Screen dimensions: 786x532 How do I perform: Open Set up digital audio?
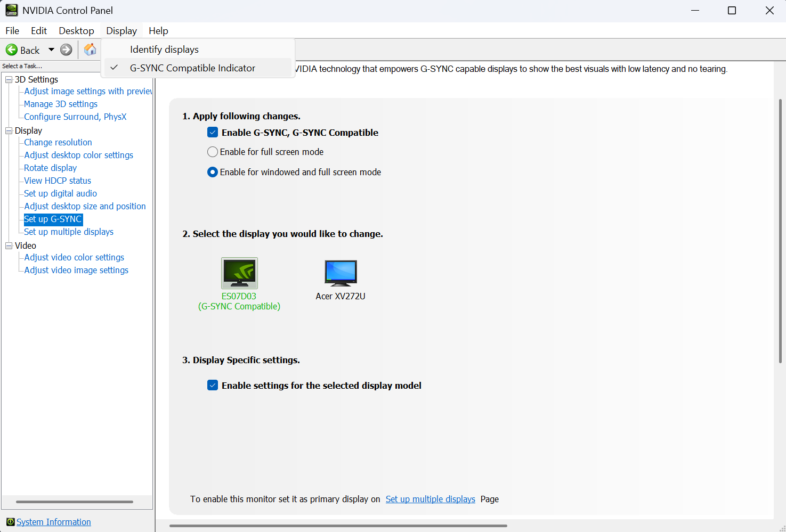pyautogui.click(x=61, y=194)
